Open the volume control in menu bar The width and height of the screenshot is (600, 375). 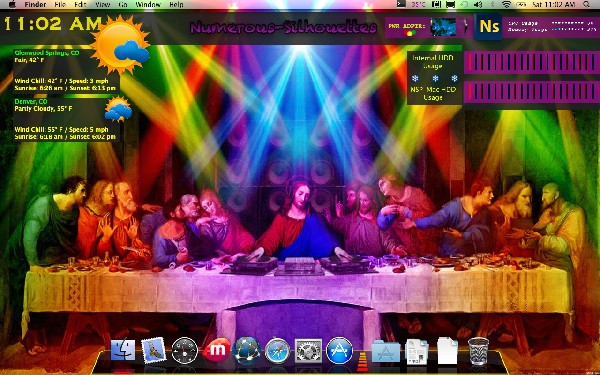[x=478, y=5]
